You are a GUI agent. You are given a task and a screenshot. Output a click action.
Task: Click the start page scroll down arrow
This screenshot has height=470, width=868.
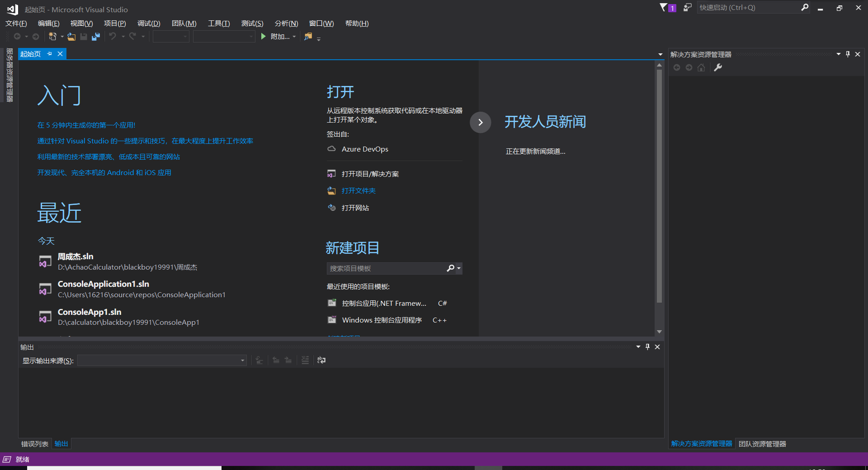[659, 332]
